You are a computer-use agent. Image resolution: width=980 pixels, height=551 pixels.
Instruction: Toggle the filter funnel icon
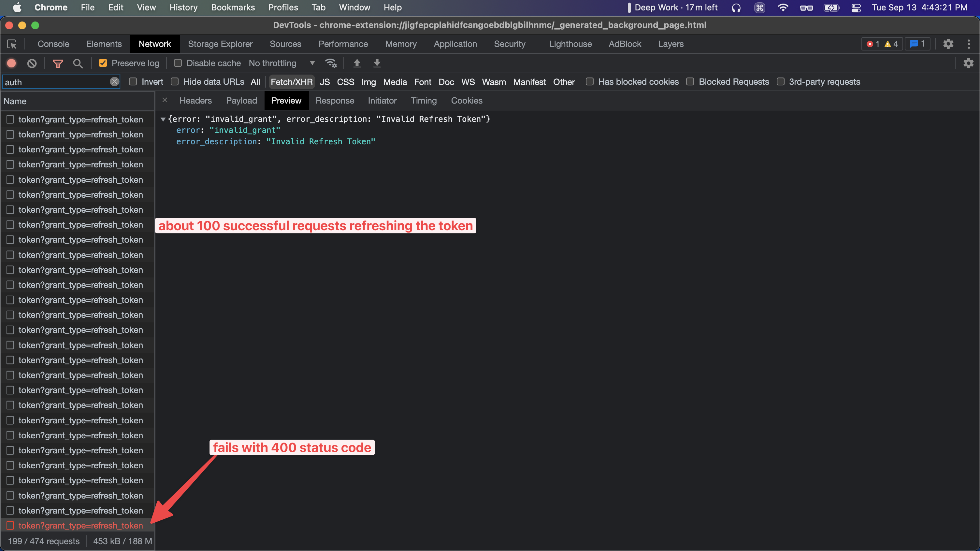point(58,64)
